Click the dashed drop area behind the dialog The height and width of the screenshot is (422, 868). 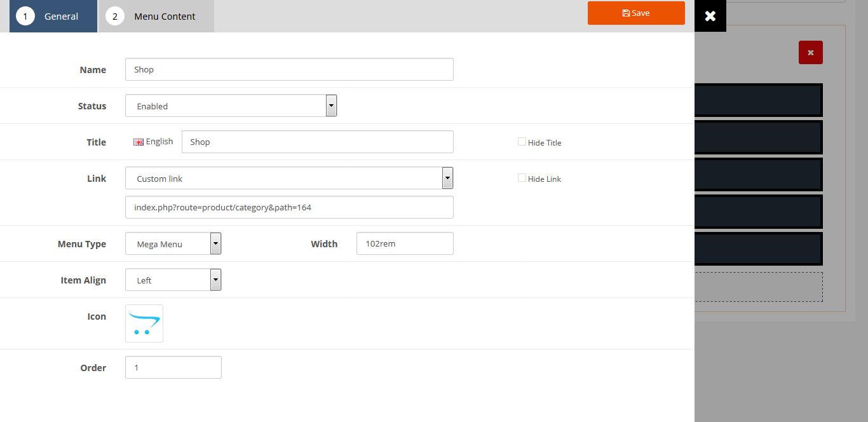pos(759,287)
